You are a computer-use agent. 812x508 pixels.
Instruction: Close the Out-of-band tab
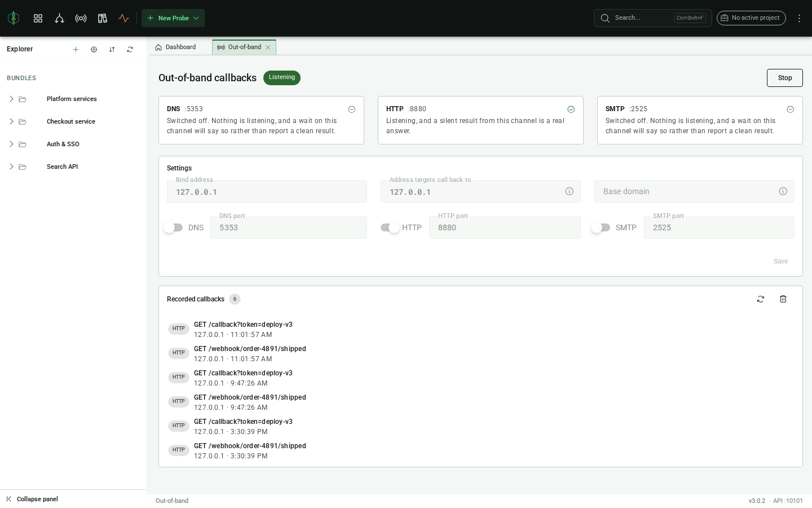pyautogui.click(x=268, y=47)
